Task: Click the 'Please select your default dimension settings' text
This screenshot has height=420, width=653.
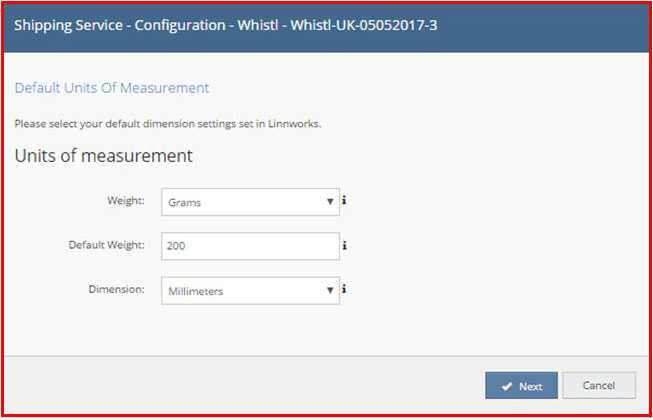Action: pyautogui.click(x=167, y=124)
